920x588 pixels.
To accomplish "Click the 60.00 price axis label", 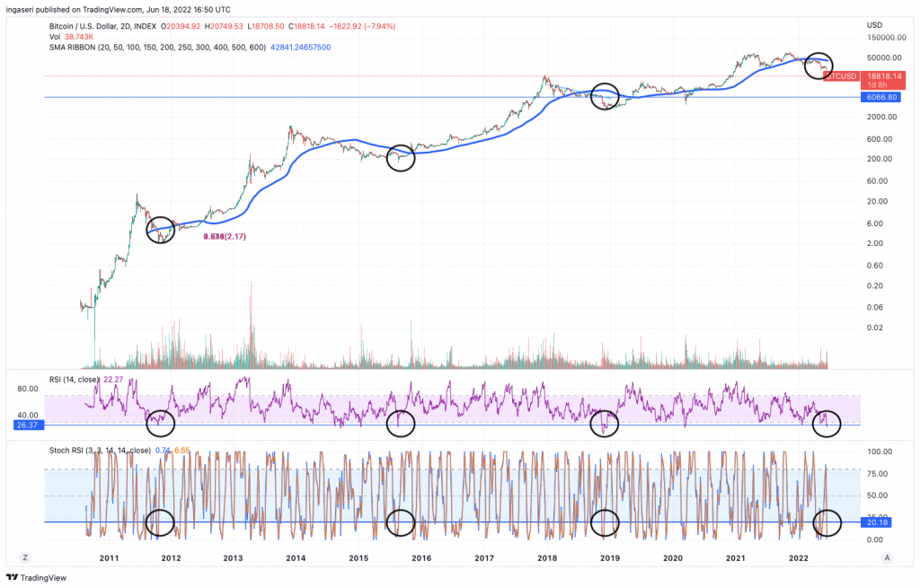I will pos(877,180).
